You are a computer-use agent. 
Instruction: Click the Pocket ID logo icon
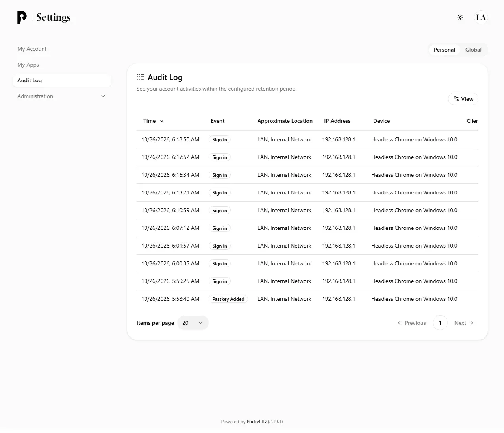22,17
